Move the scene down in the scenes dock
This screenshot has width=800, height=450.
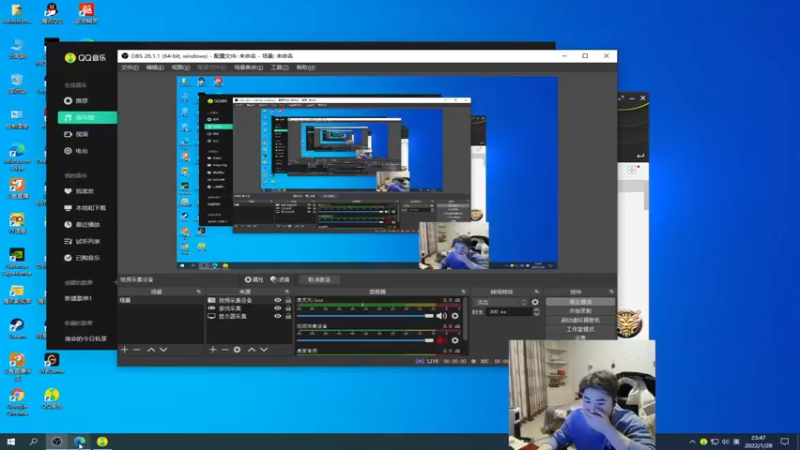click(163, 349)
